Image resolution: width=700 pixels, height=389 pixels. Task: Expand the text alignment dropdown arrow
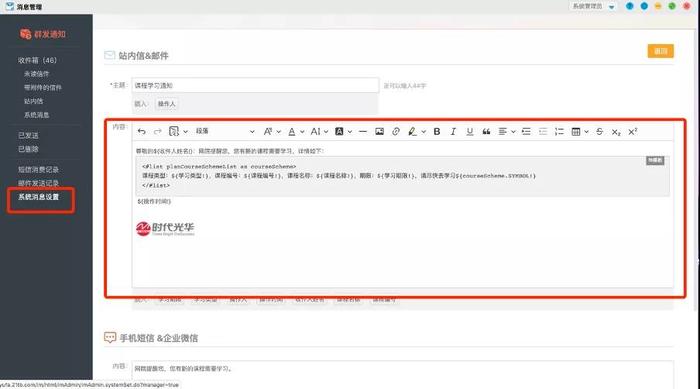click(x=513, y=132)
